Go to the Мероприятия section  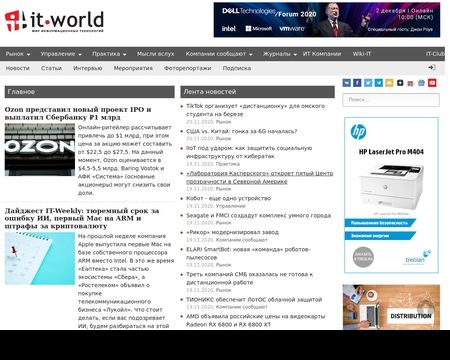pyautogui.click(x=133, y=68)
